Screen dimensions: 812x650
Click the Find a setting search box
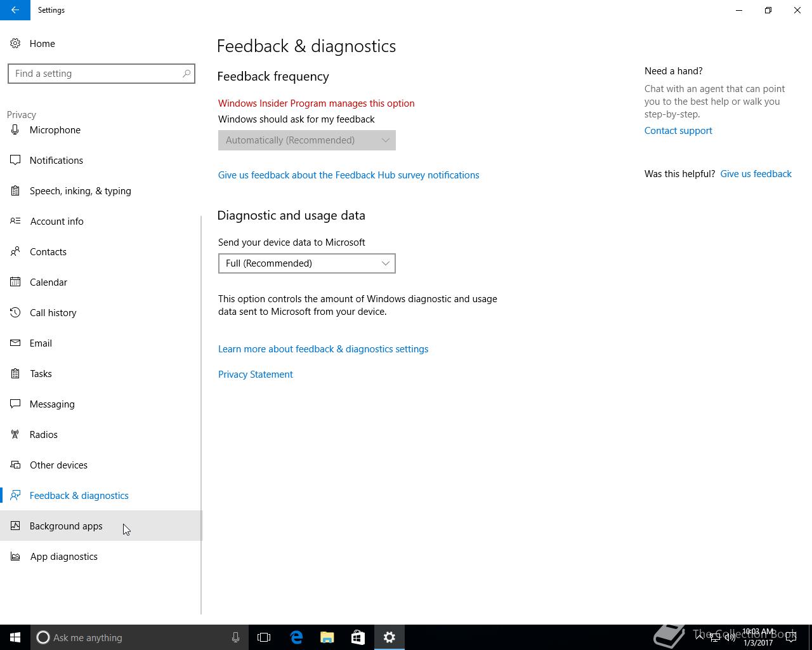(x=101, y=74)
